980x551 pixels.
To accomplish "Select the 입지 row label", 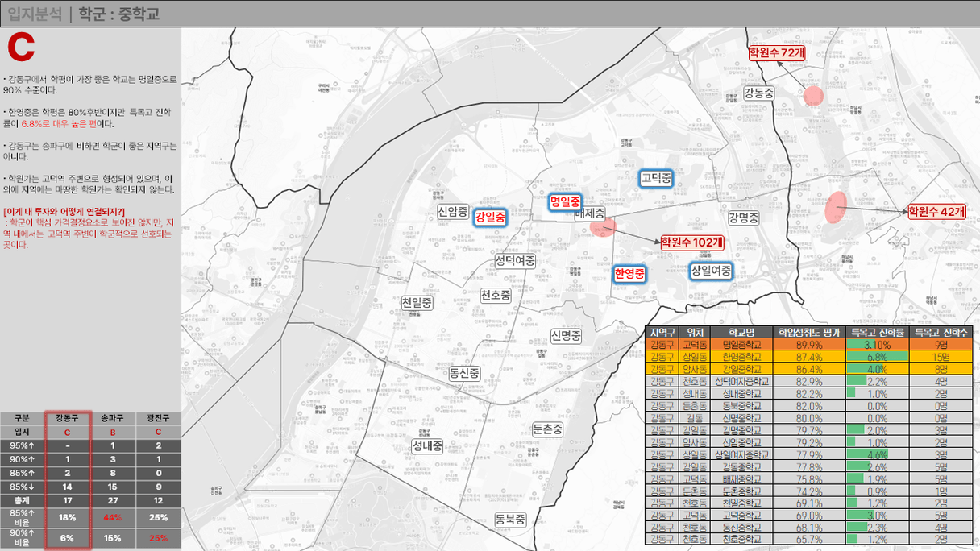I will coord(23,432).
